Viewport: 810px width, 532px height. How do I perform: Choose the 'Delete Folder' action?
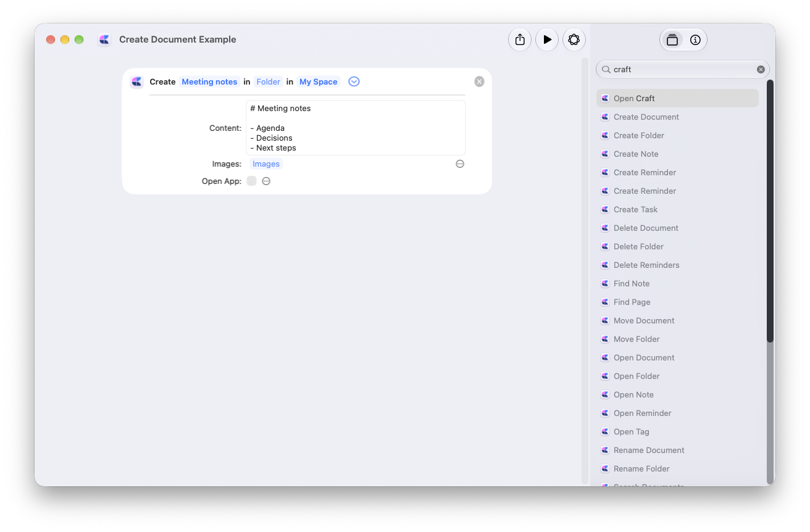point(677,246)
